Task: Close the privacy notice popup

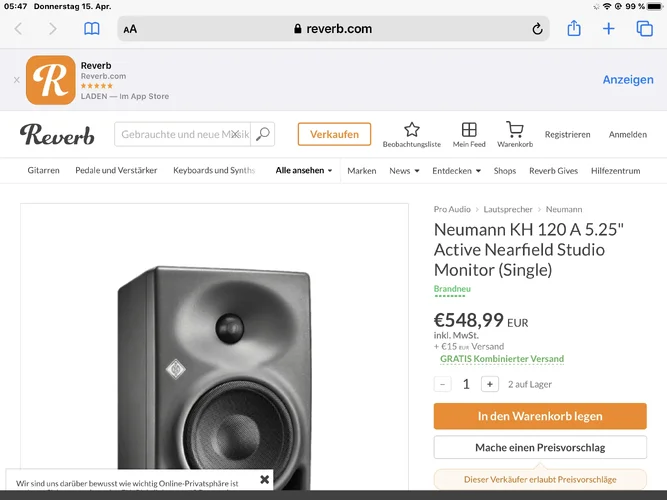Action: [265, 480]
